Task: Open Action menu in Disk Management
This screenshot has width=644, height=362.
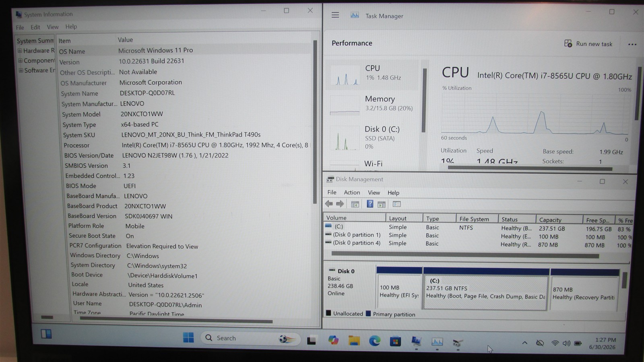Action: pos(352,192)
